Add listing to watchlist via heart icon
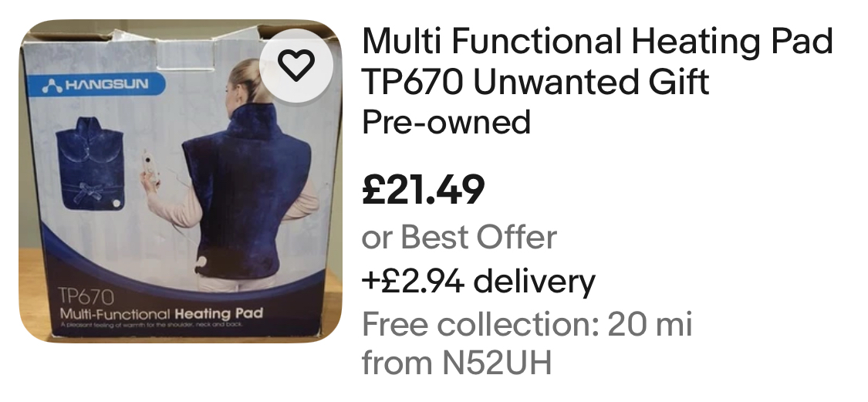This screenshot has height=402, width=868. point(296,66)
